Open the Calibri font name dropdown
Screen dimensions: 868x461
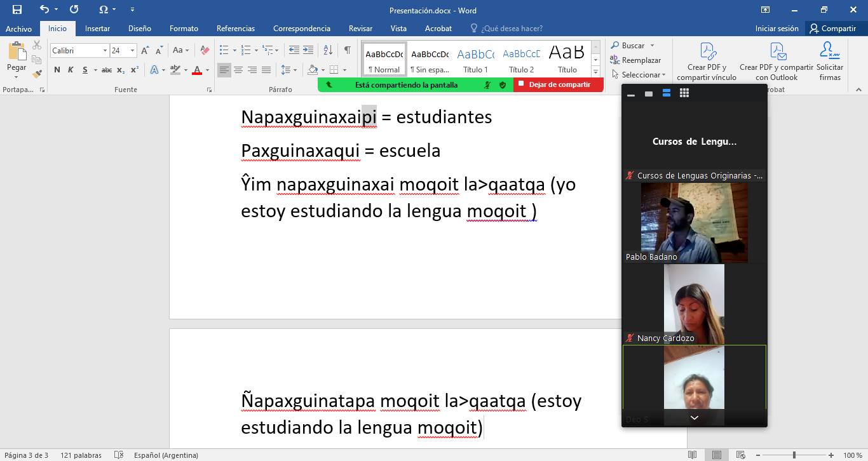click(x=105, y=50)
